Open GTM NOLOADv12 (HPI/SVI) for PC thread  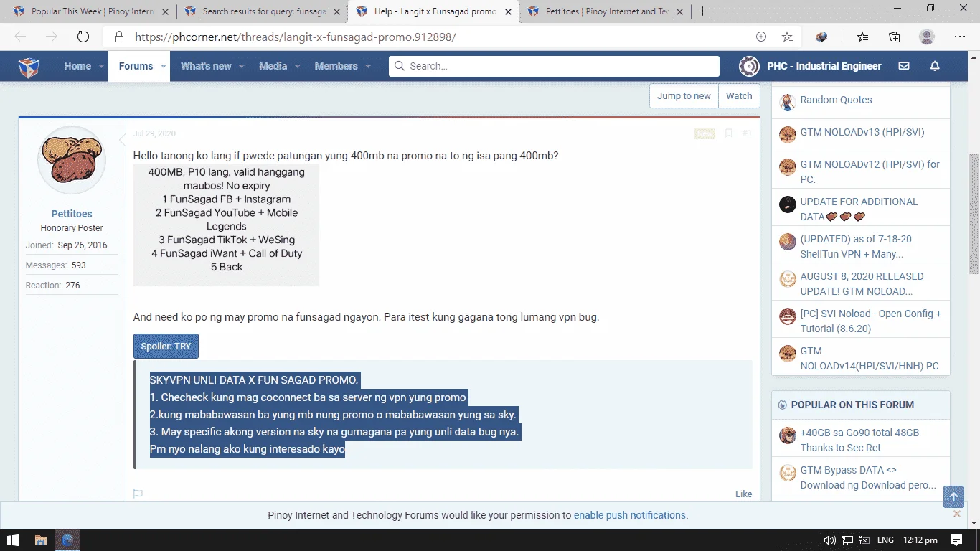(870, 171)
